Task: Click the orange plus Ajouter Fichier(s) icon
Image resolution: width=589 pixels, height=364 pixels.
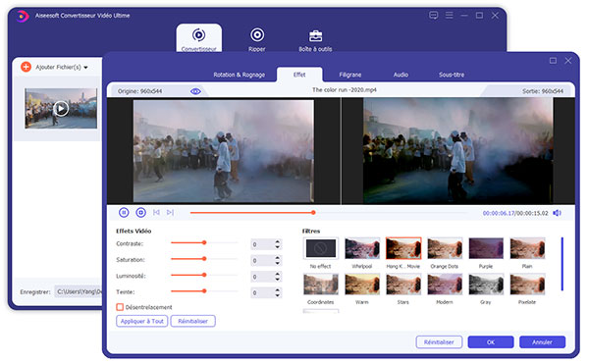Action: click(26, 67)
